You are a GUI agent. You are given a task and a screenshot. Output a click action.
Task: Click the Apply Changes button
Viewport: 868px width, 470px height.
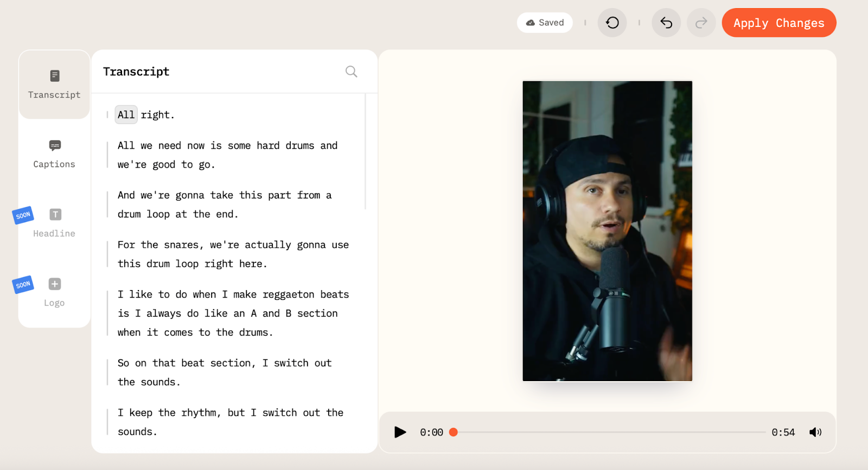tap(779, 23)
